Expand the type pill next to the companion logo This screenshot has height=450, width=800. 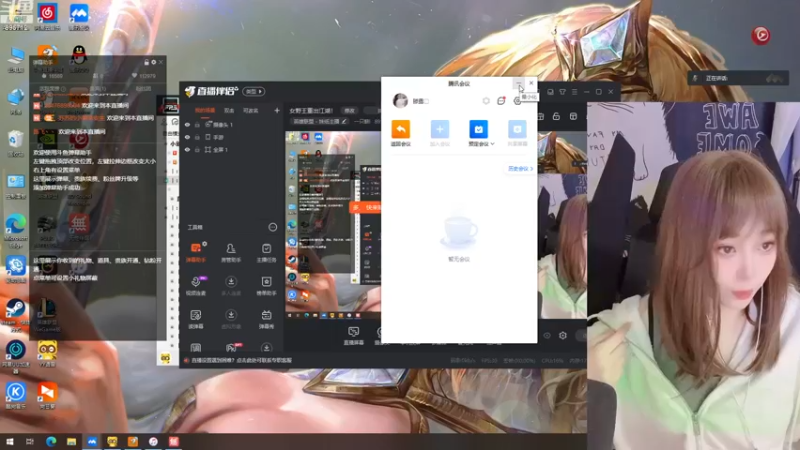[x=254, y=91]
